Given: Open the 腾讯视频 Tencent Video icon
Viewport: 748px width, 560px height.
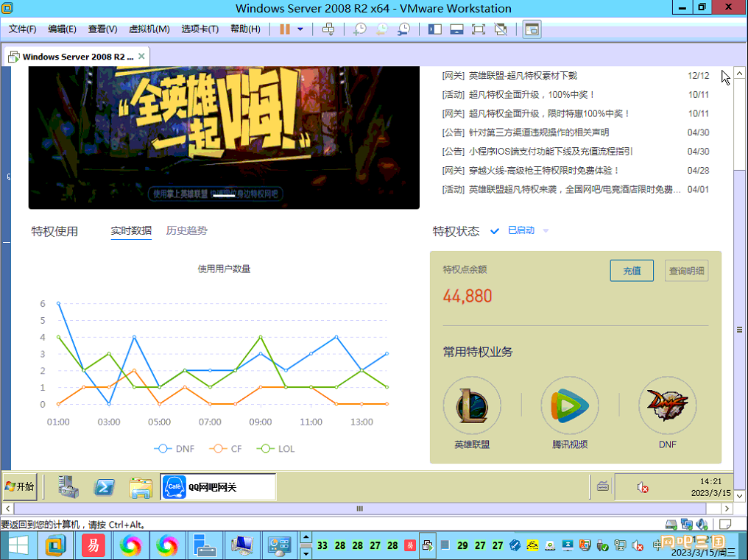Looking at the screenshot, I should 570,405.
